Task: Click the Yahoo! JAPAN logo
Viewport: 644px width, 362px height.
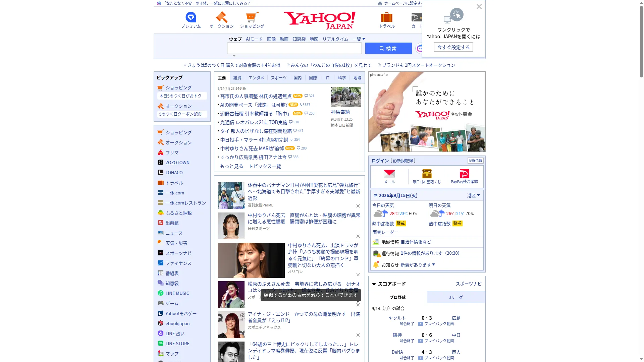Action: pos(320,20)
